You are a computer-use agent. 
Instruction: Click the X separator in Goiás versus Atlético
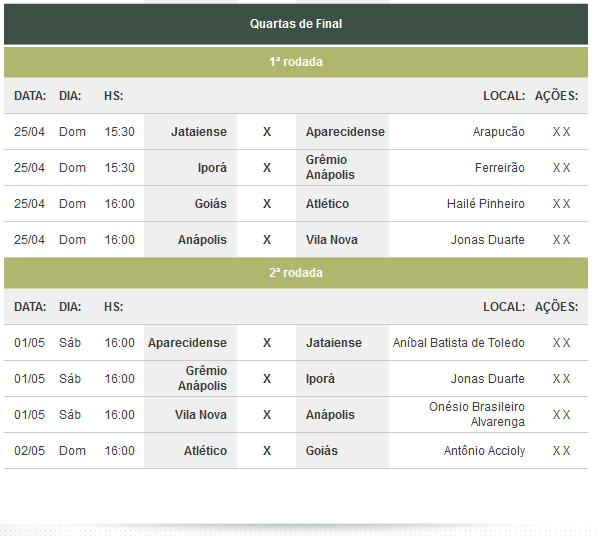[x=267, y=204]
